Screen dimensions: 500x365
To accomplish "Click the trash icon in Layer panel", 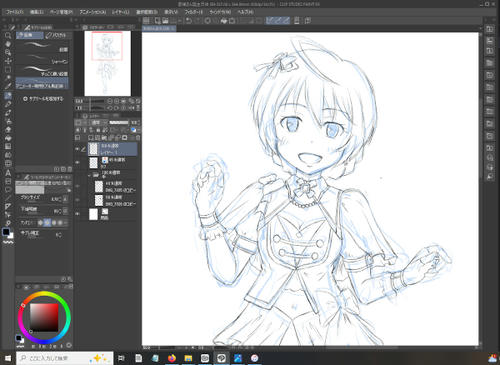I will point(138,137).
